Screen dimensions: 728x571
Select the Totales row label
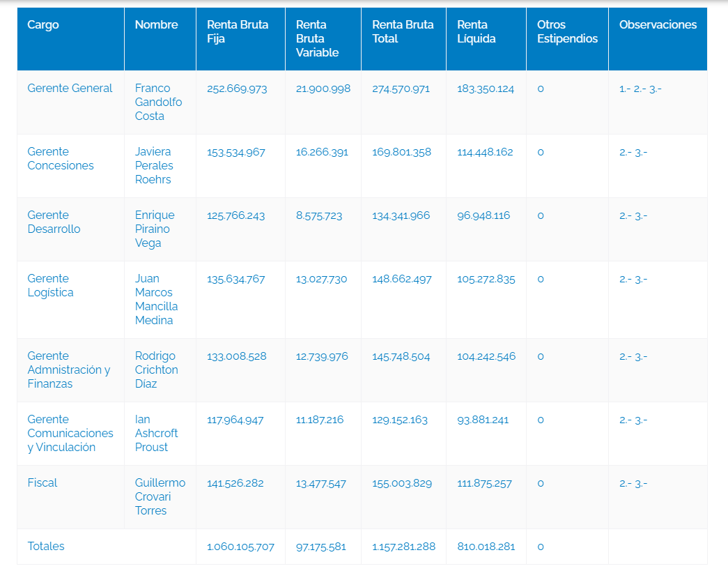(46, 547)
